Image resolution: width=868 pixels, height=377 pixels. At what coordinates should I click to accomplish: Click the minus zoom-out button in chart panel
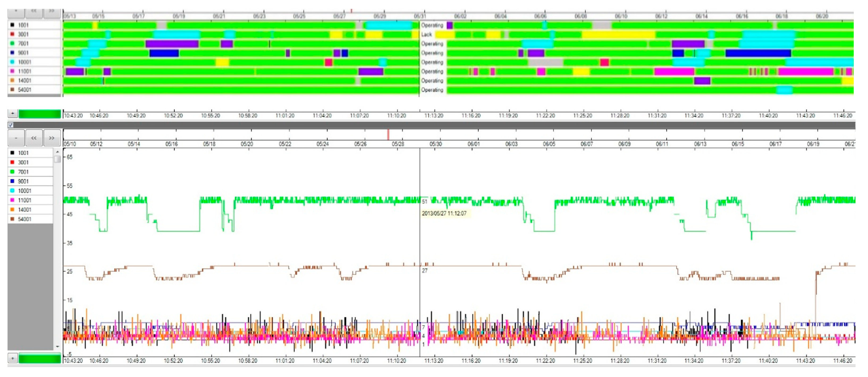16,138
